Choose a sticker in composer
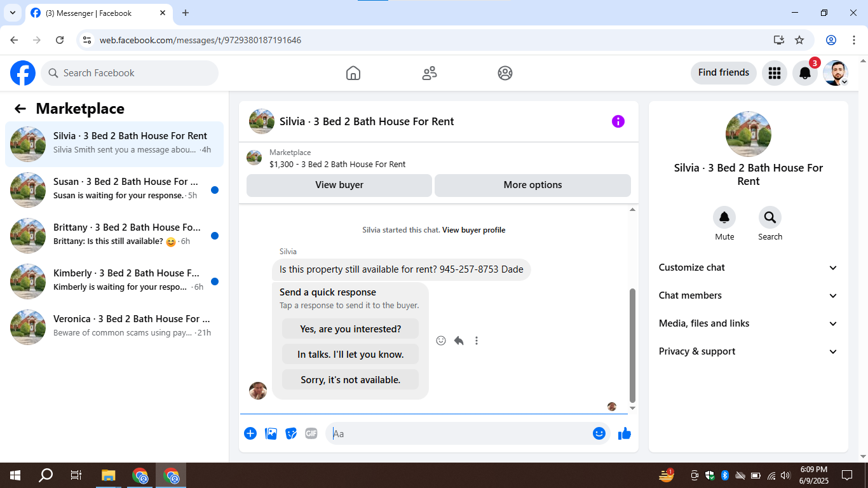 point(291,433)
